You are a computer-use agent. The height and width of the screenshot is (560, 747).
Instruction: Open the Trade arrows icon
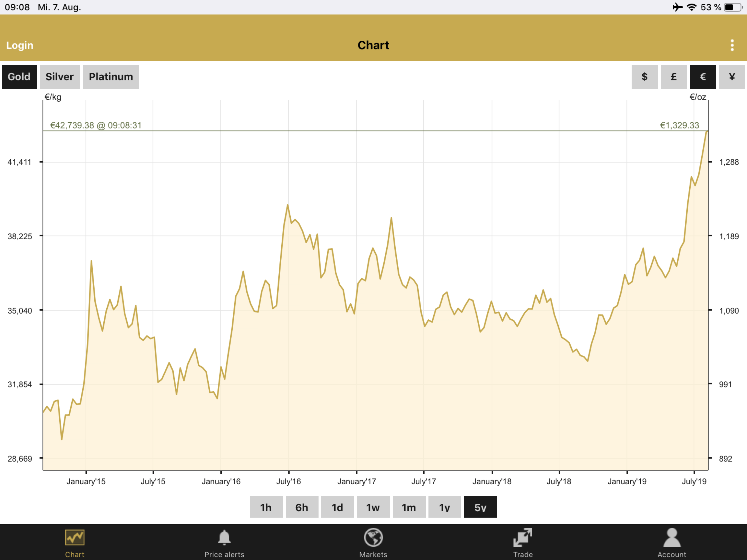(x=523, y=538)
